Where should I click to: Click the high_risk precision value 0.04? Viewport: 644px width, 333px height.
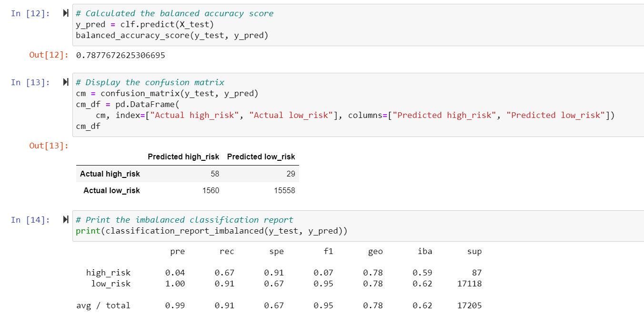click(x=175, y=273)
